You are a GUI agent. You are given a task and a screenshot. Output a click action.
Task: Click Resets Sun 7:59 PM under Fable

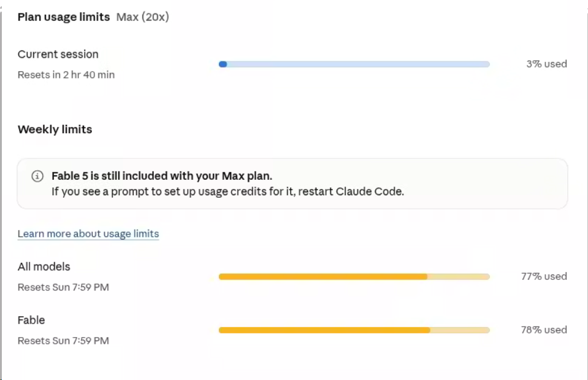[x=63, y=341]
